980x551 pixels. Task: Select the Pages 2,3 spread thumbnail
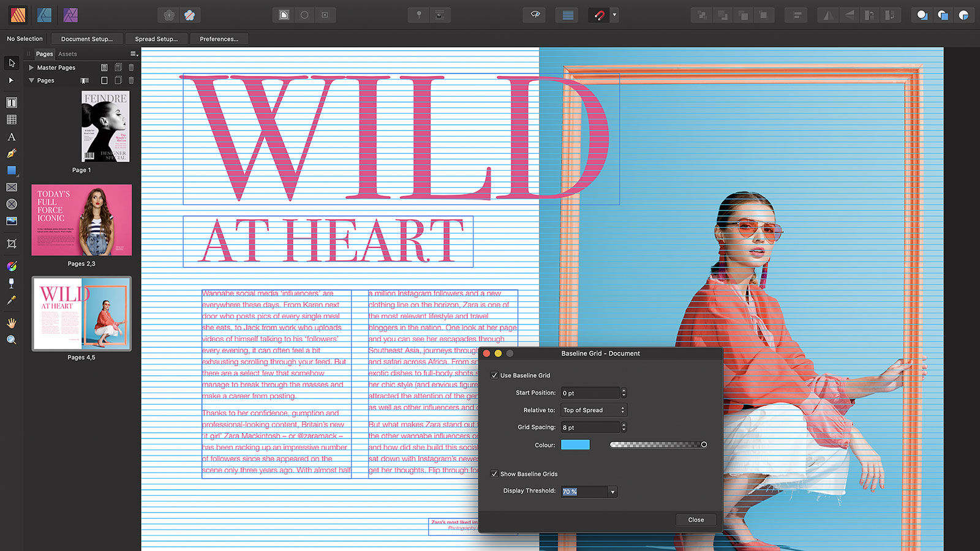tap(81, 220)
